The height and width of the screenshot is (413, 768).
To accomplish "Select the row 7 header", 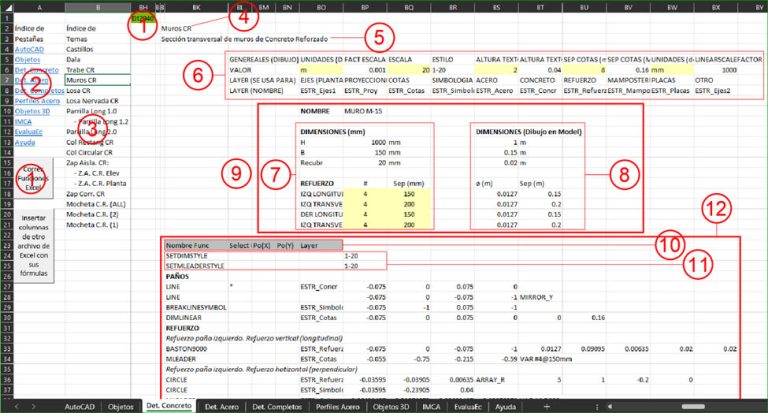I will point(6,80).
